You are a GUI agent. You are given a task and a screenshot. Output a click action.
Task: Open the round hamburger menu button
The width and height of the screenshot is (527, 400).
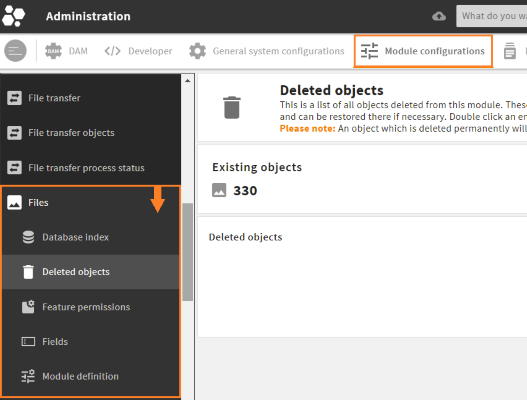click(15, 51)
